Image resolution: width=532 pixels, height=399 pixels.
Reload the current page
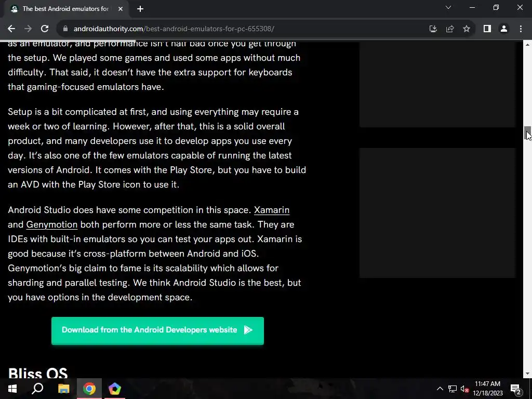pos(45,29)
